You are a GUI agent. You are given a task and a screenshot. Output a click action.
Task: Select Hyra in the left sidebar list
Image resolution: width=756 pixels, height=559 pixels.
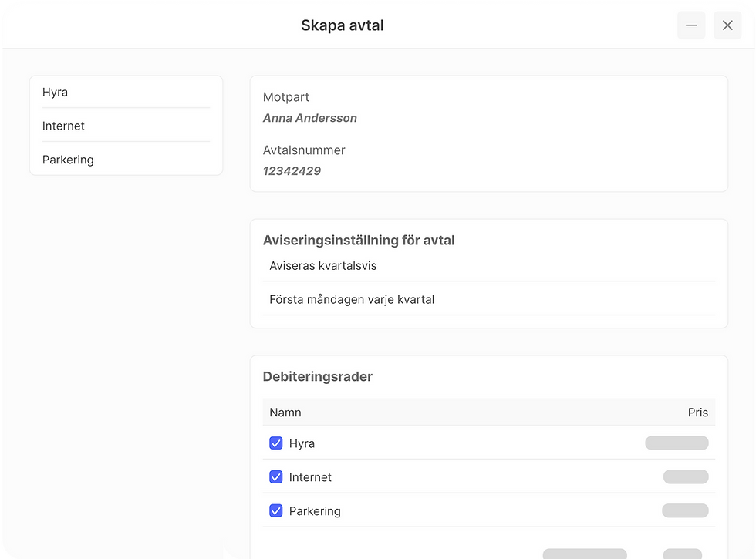(x=56, y=93)
